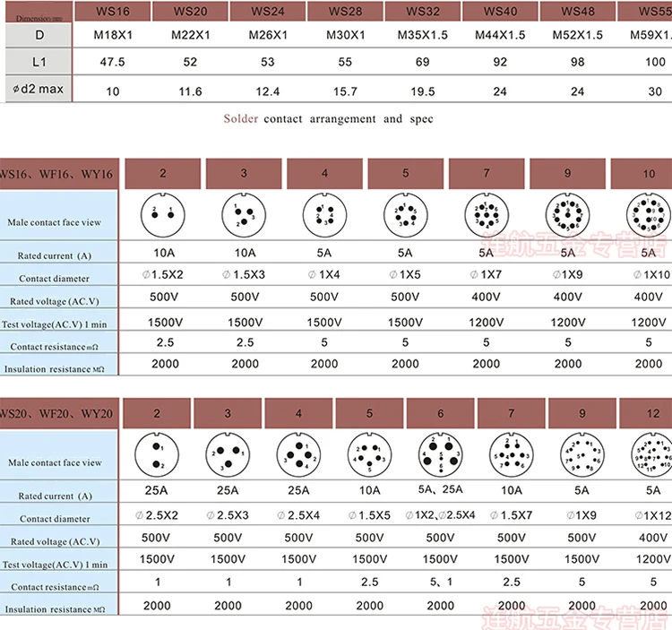Click the 3-contact face view diagram under WS16
Viewport: 672px width, 630px height.
[x=244, y=215]
